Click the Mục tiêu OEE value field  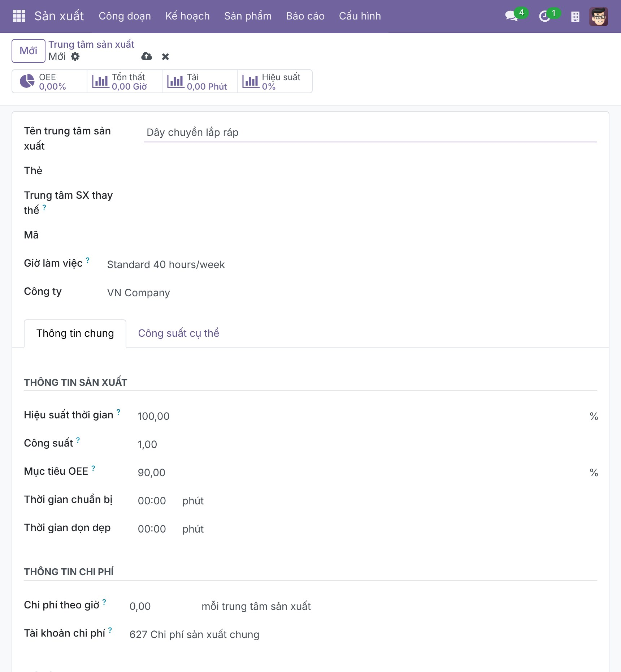coord(362,473)
